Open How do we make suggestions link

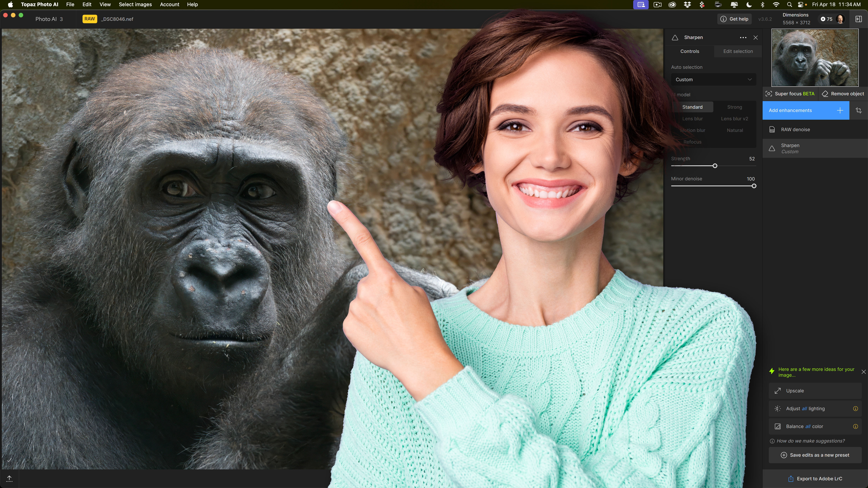click(807, 441)
